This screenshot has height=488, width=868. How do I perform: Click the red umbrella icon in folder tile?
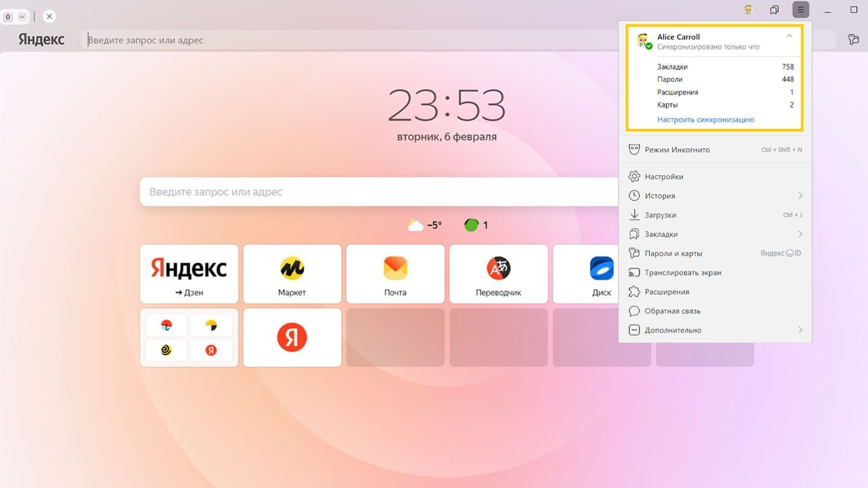click(167, 326)
